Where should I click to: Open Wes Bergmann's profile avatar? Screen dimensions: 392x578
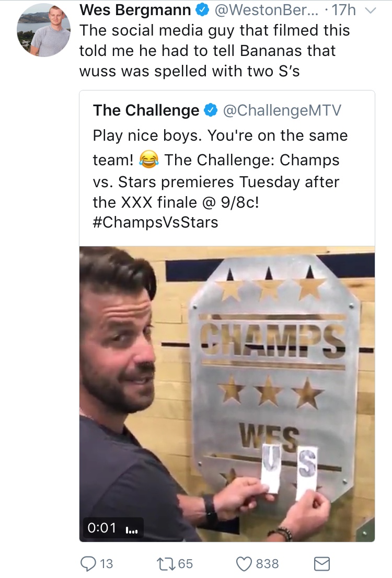tap(43, 30)
